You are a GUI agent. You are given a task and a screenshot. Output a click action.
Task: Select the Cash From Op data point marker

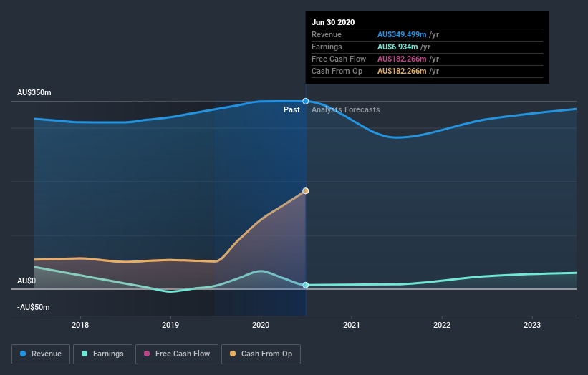[x=306, y=191]
